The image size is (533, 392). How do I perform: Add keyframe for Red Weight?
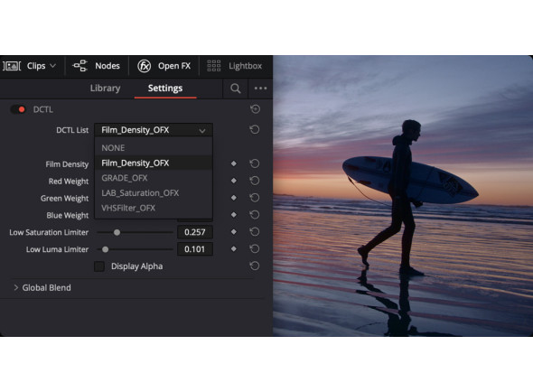pyautogui.click(x=234, y=181)
